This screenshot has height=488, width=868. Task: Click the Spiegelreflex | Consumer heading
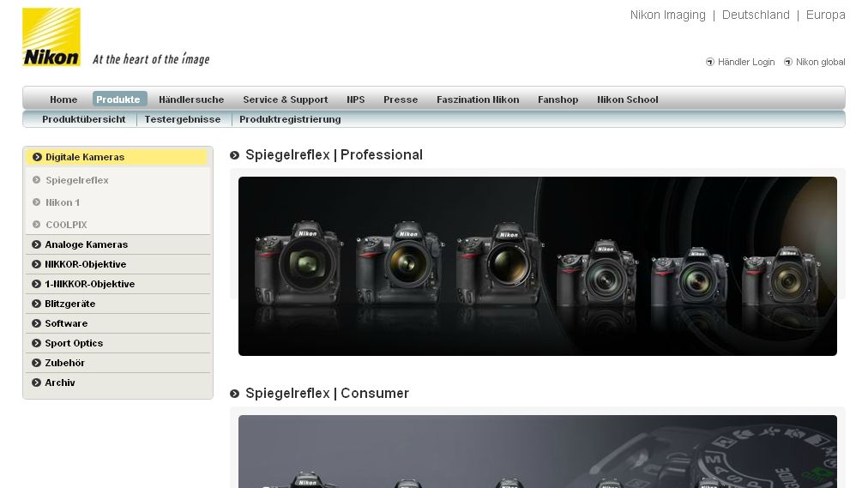(327, 394)
